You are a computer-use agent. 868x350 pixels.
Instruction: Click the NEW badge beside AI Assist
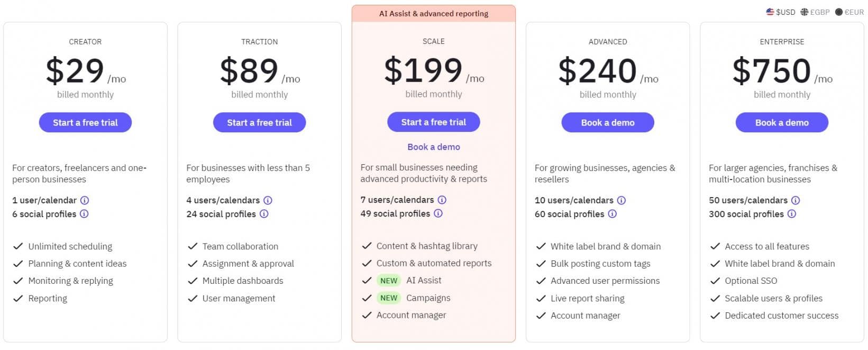[389, 281]
